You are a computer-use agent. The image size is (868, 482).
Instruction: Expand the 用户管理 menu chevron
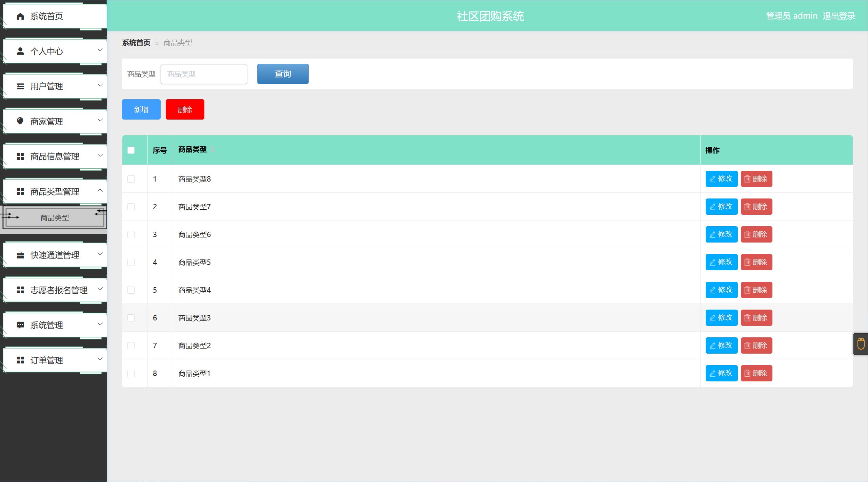pos(100,85)
